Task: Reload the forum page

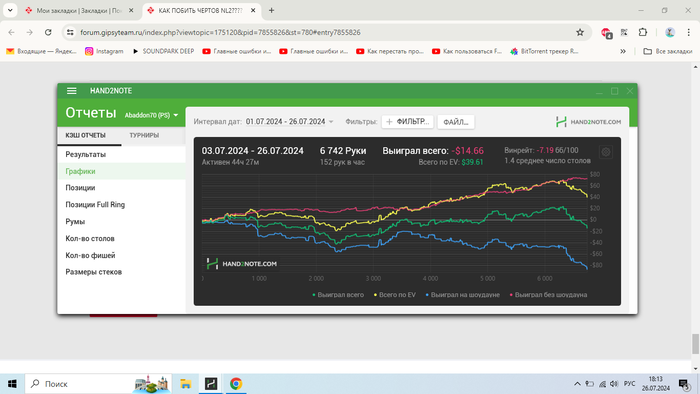Action: 48,32
